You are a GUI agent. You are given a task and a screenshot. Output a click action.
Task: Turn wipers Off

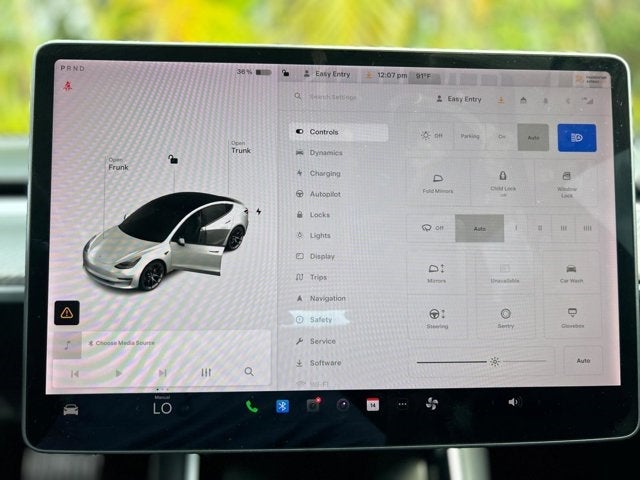click(x=432, y=228)
